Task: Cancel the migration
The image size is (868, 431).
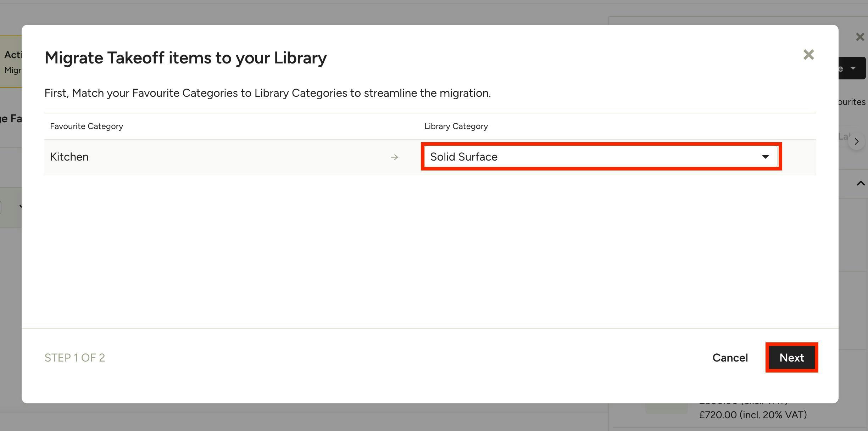Action: coord(730,358)
